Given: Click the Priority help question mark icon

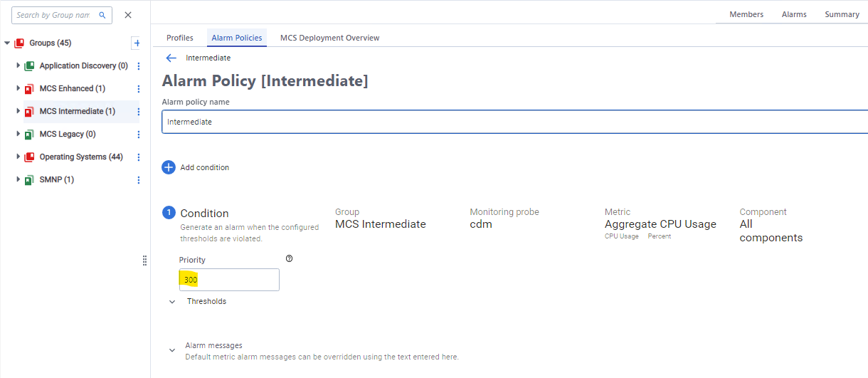Looking at the screenshot, I should 289,258.
